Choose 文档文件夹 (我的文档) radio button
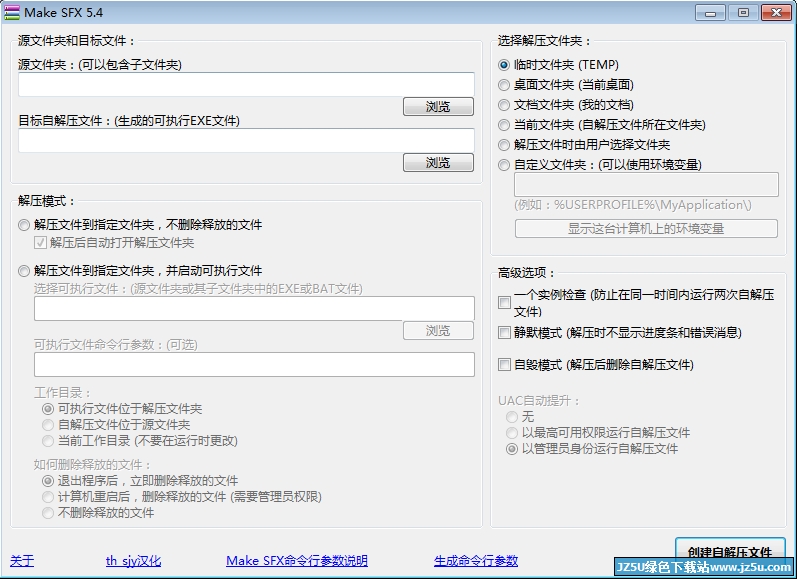Viewport: 797px width, 579px height. 504,105
